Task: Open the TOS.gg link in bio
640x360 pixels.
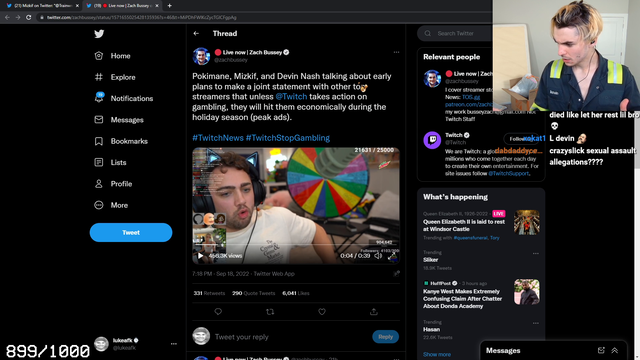Action: coord(471,97)
